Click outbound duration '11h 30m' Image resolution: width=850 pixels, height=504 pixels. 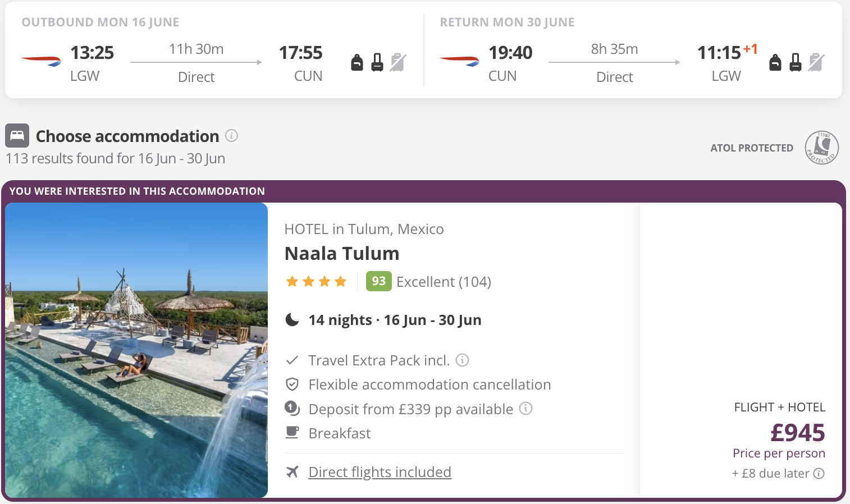[196, 49]
